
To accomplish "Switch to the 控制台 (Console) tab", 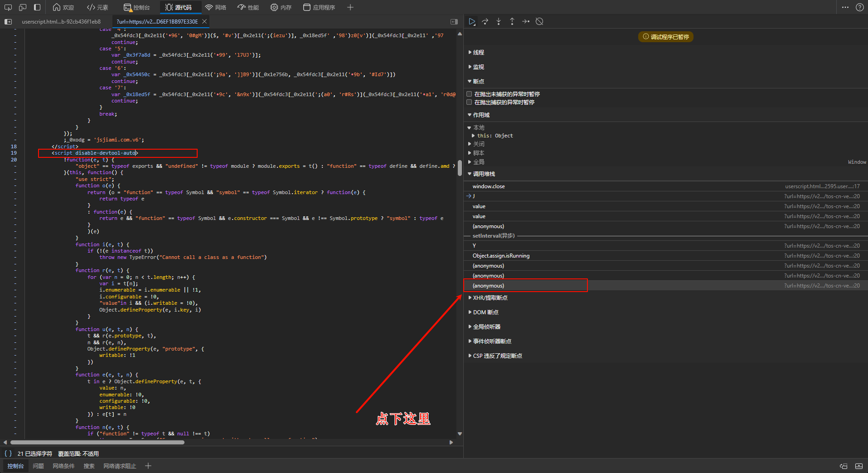I will pyautogui.click(x=137, y=7).
